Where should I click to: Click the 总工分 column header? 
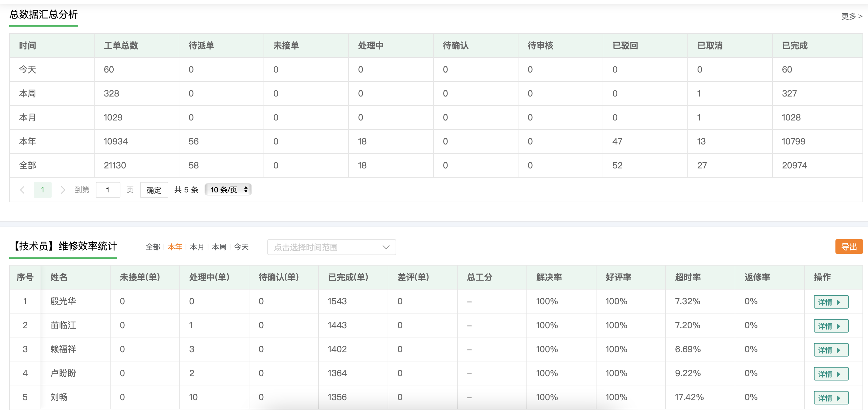[479, 277]
